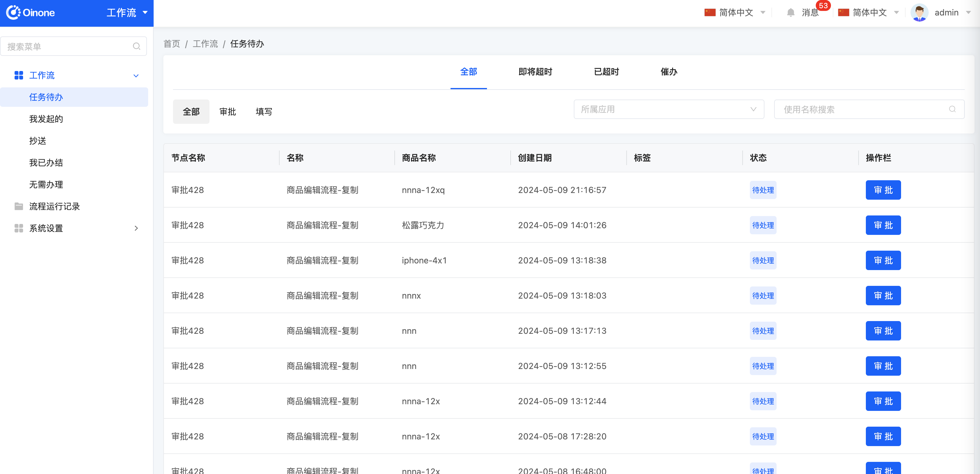Click the 系统设置 sidebar icon
Screen dimensions: 980x474
(x=17, y=228)
